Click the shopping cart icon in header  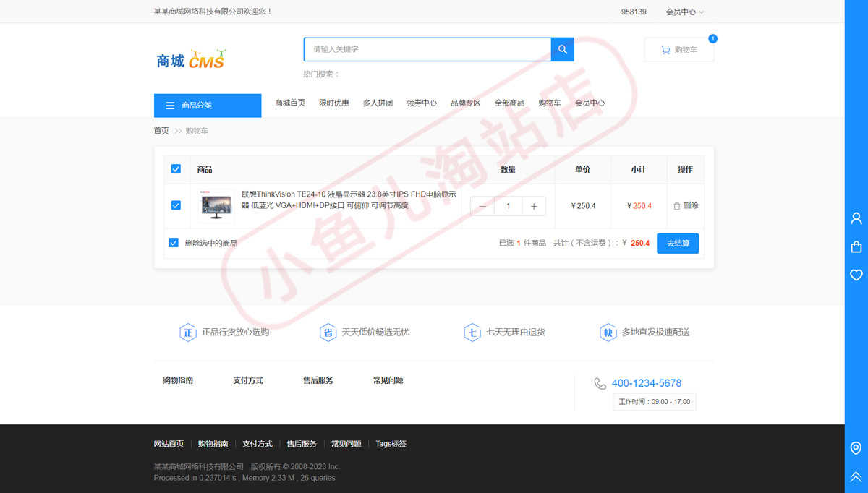point(665,50)
